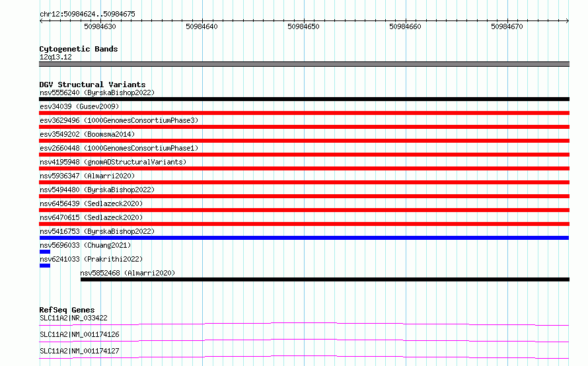Click the red bar under esv3549202
The width and height of the screenshot is (588, 366).
[x=304, y=141]
